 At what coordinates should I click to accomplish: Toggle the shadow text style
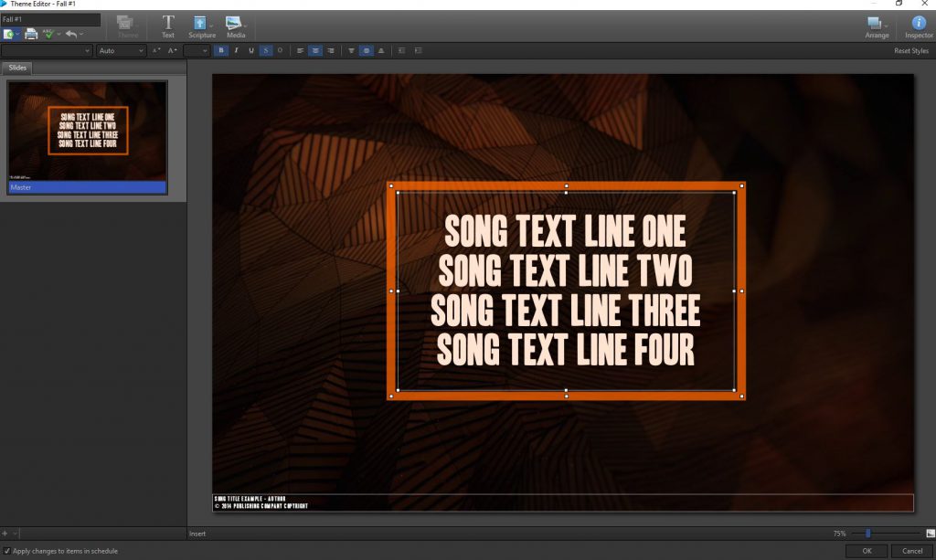point(266,50)
